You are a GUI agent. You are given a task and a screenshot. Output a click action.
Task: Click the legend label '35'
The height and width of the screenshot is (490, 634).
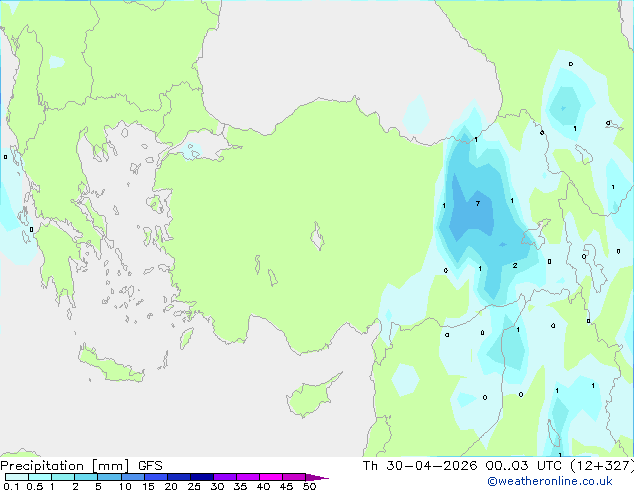click(x=240, y=486)
